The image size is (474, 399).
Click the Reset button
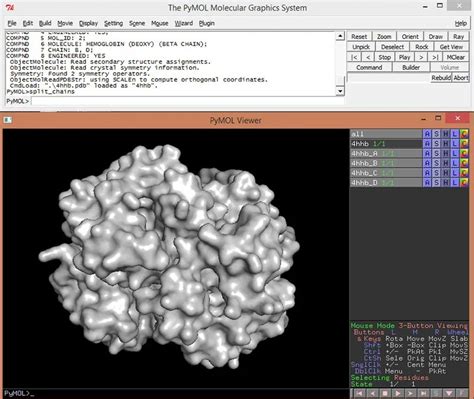[x=359, y=37]
